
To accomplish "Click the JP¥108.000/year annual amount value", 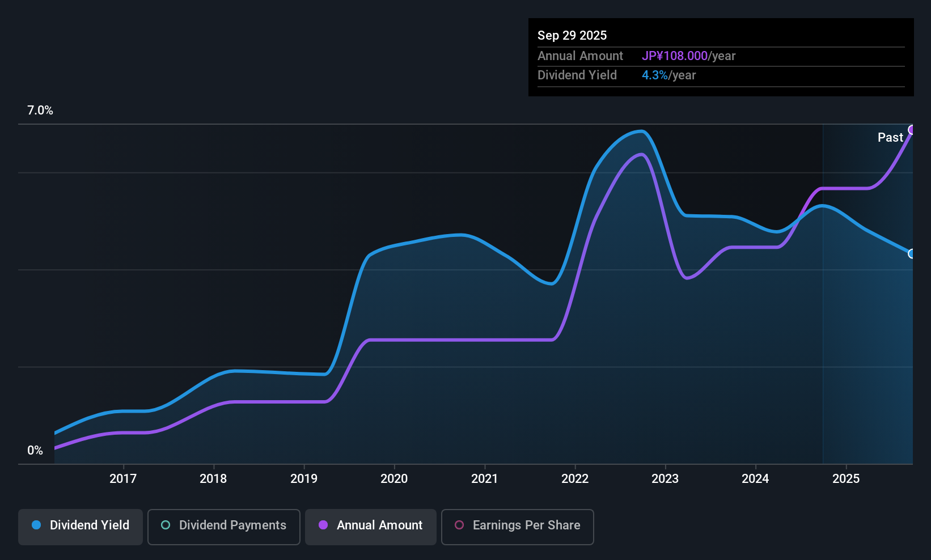I will [689, 56].
